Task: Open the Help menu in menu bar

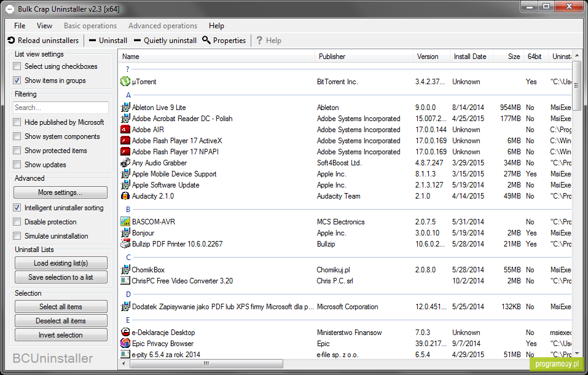Action: pyautogui.click(x=216, y=26)
